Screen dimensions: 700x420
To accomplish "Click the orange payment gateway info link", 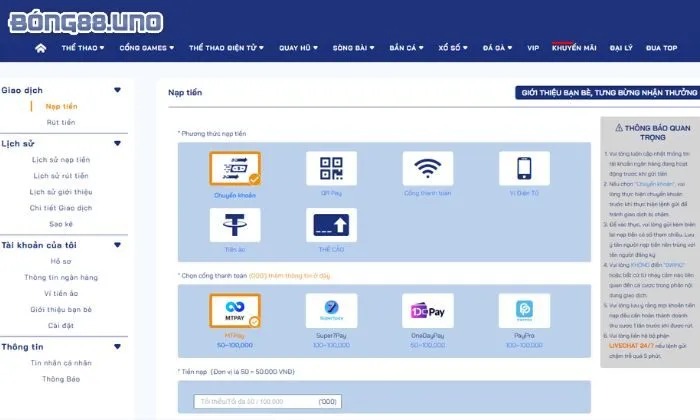I will tap(289, 276).
